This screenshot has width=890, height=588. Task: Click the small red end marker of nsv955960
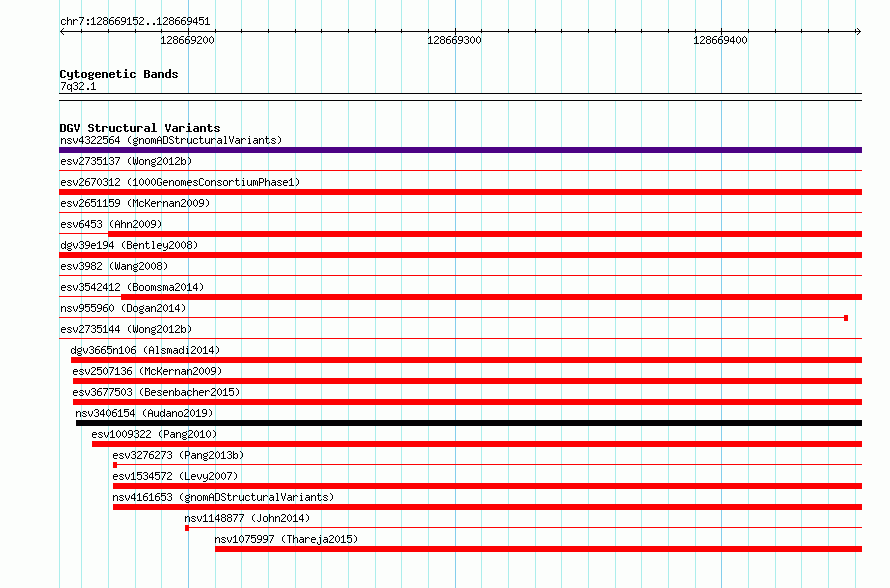pos(846,318)
